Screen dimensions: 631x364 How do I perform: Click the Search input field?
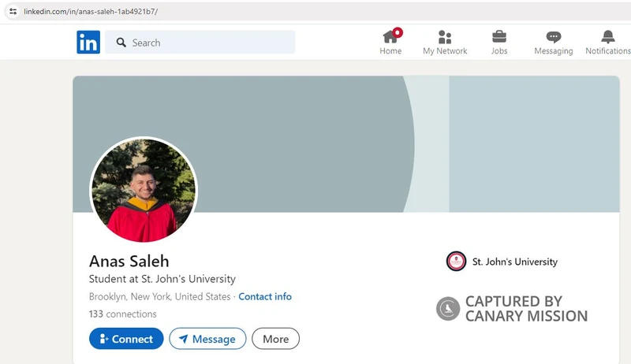[200, 43]
